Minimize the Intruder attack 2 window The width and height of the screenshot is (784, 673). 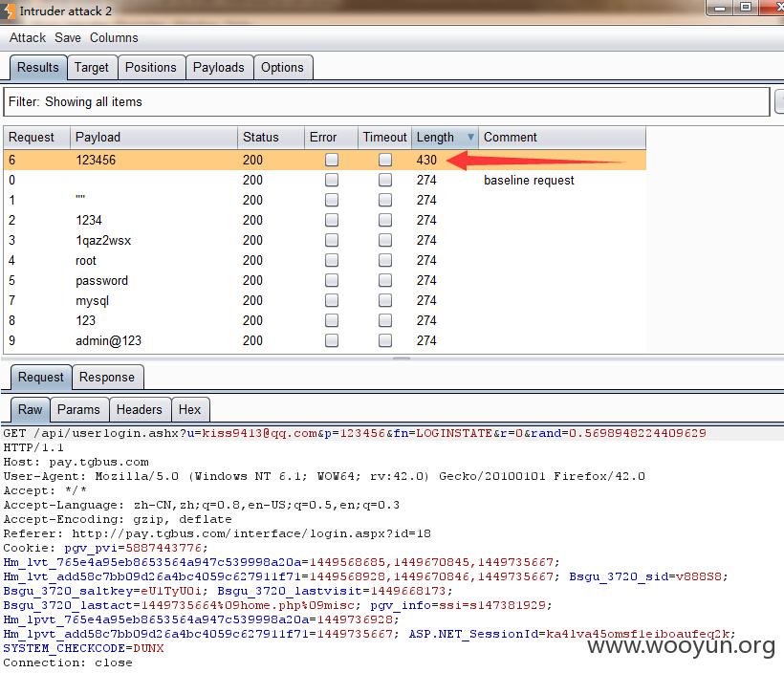click(x=720, y=8)
